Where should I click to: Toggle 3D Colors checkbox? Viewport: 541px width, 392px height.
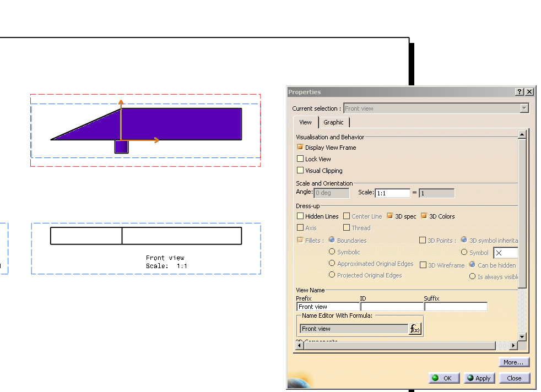(x=424, y=216)
